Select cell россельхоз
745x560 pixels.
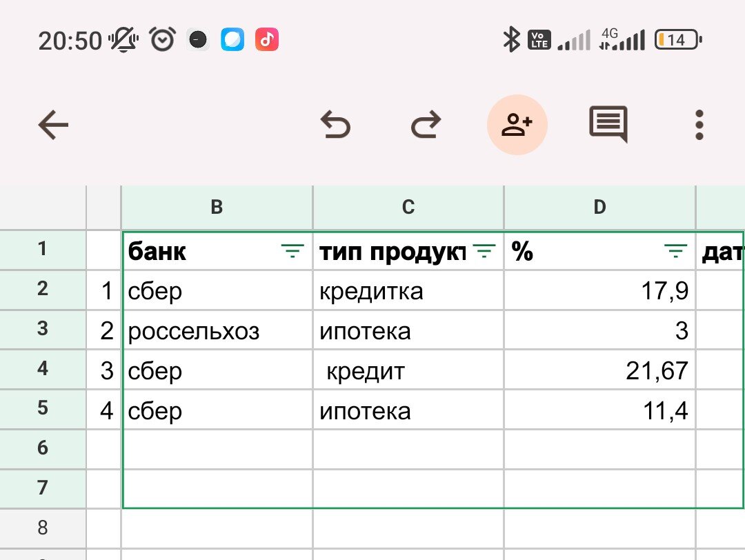[x=217, y=330]
